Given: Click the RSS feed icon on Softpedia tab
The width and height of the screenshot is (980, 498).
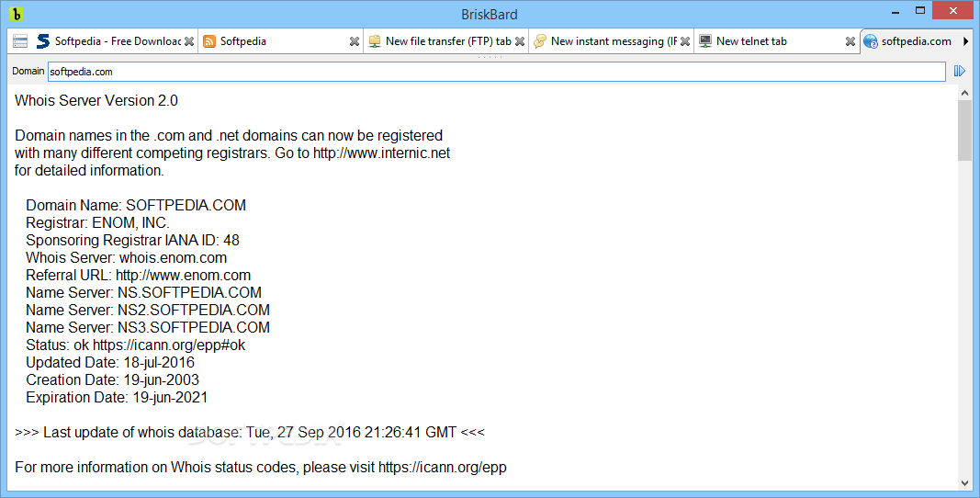Looking at the screenshot, I should (x=210, y=41).
